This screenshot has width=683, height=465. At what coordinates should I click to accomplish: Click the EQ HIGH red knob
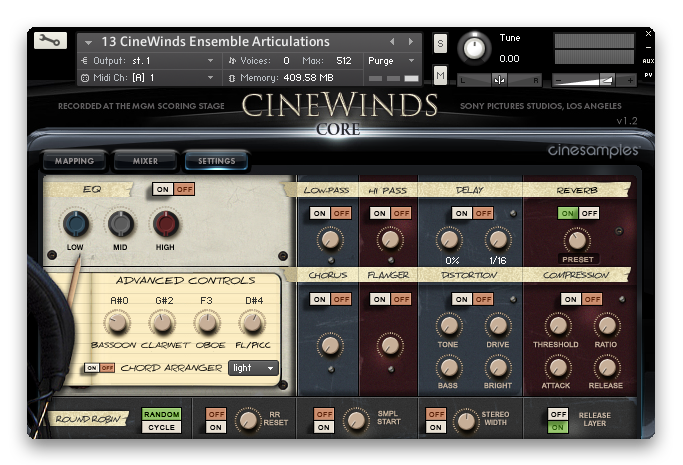(166, 224)
